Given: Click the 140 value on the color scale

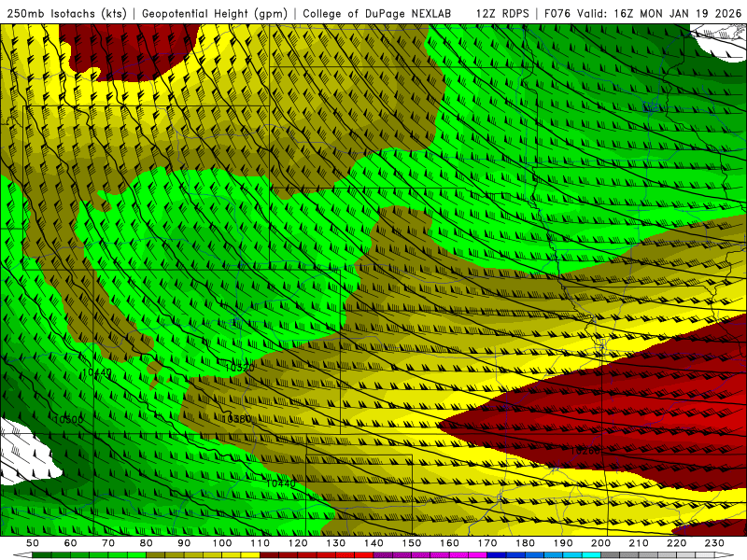Looking at the screenshot, I should [374, 543].
